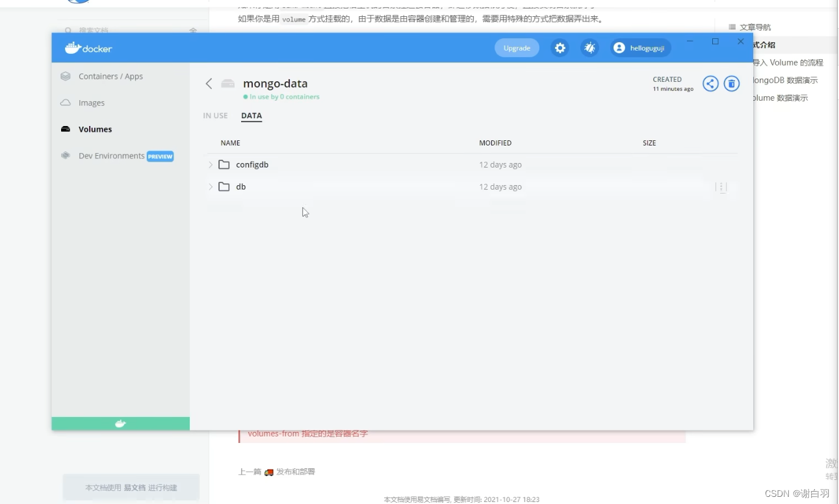Click the PREVIEW badge on Dev Environments
Screen dimensions: 839x504
[160, 157]
